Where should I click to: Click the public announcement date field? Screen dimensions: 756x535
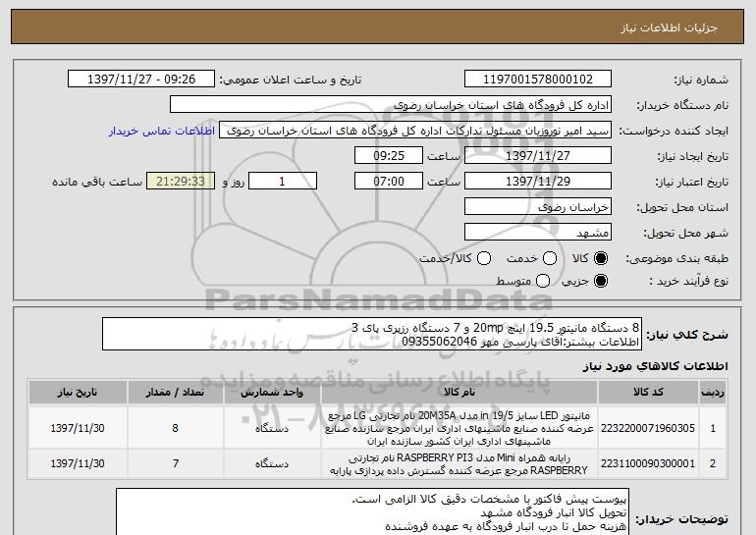(141, 80)
